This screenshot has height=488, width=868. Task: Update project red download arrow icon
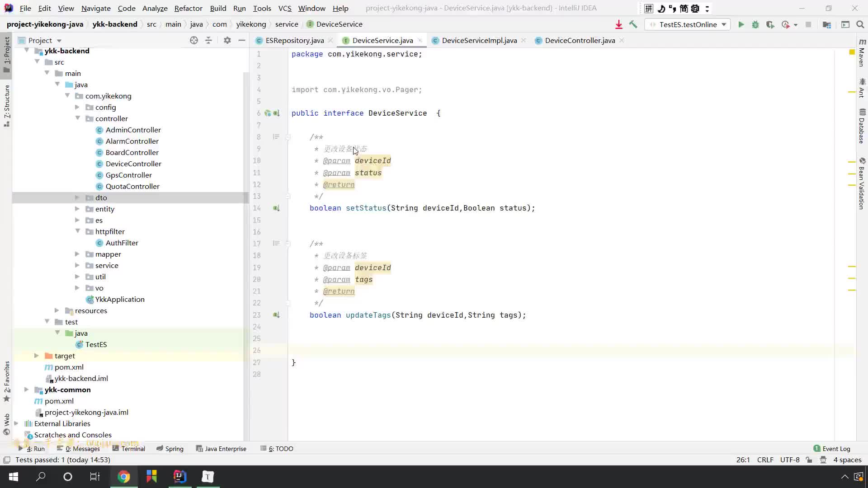(x=619, y=24)
